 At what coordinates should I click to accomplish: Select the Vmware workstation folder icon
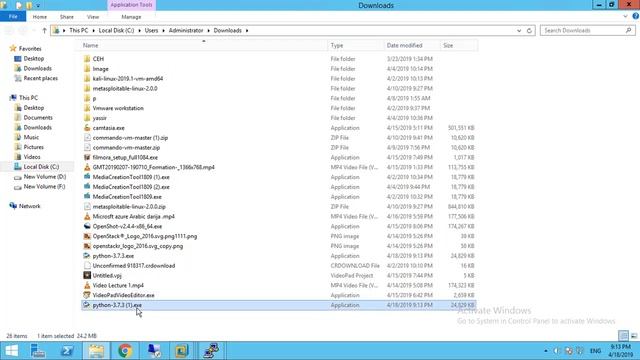pyautogui.click(x=87, y=108)
